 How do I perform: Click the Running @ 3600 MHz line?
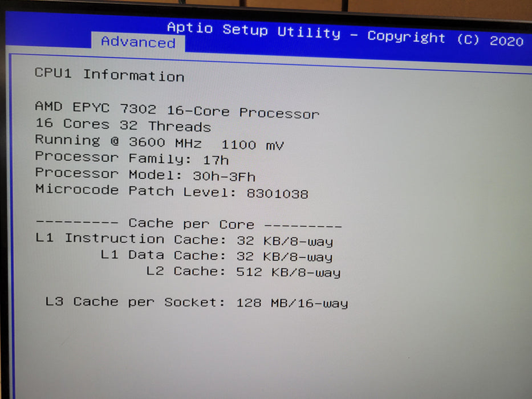pos(160,142)
